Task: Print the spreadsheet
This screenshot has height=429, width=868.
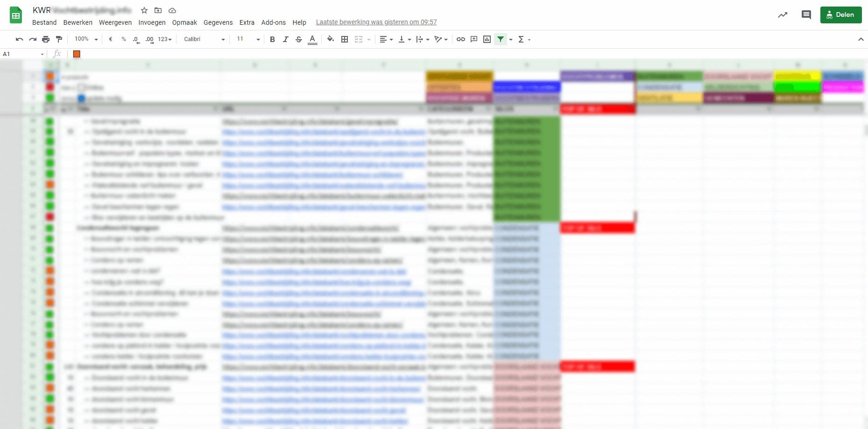Action: [x=45, y=39]
